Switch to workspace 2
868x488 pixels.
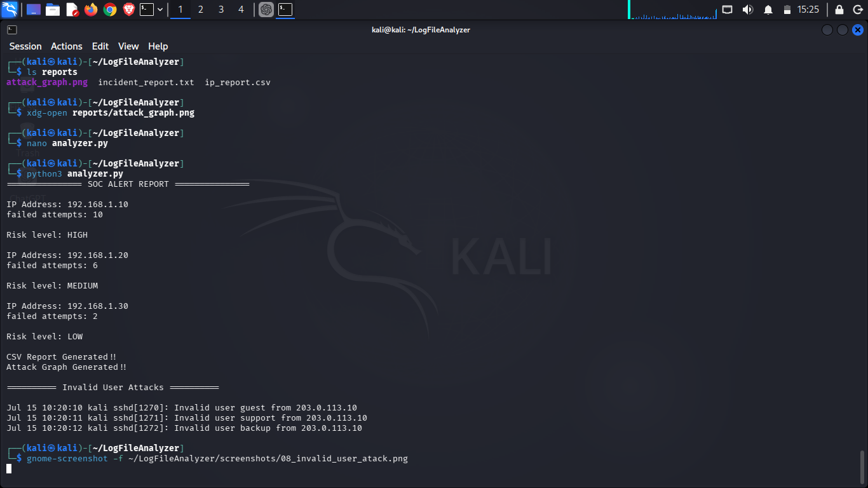(201, 10)
